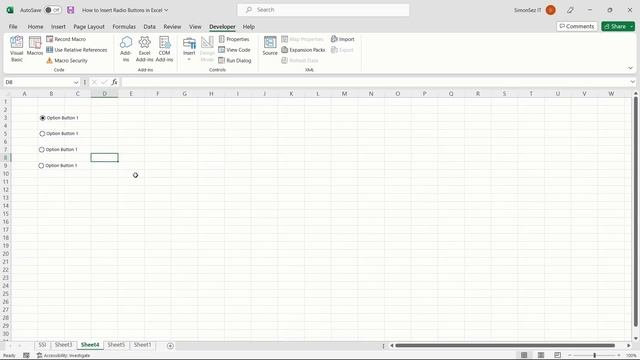
Task: Open the File menu
Action: point(13,27)
